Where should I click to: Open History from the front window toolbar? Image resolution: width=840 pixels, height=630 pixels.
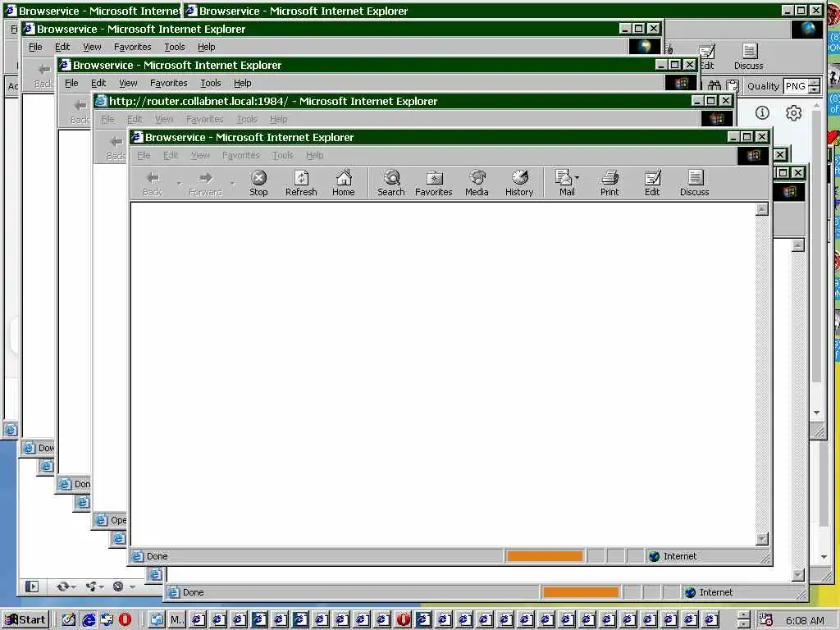(519, 183)
